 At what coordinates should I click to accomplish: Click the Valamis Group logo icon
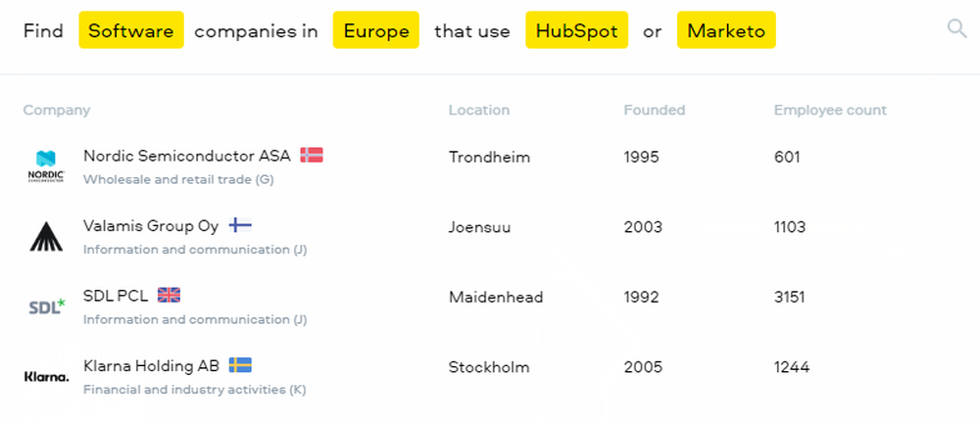(46, 237)
